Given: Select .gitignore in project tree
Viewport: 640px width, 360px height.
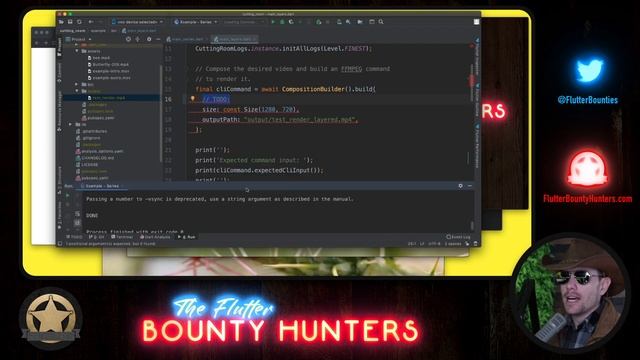Looking at the screenshot, I should 89,138.
